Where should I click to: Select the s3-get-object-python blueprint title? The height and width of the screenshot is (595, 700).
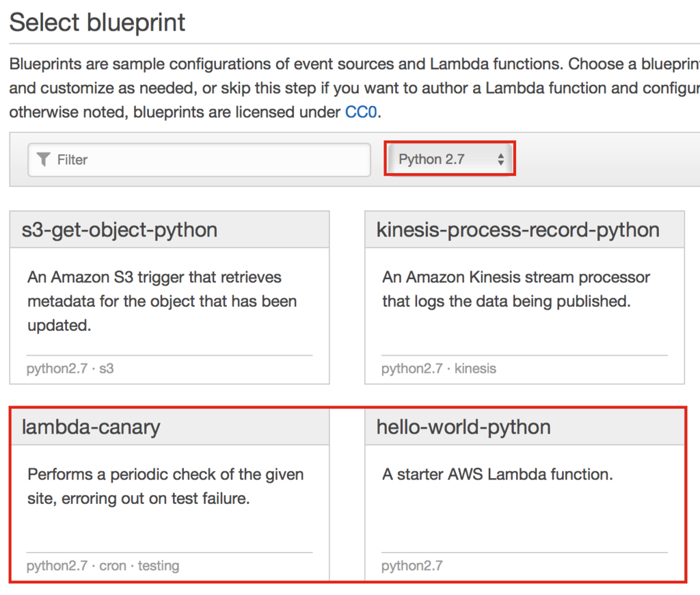[x=120, y=230]
